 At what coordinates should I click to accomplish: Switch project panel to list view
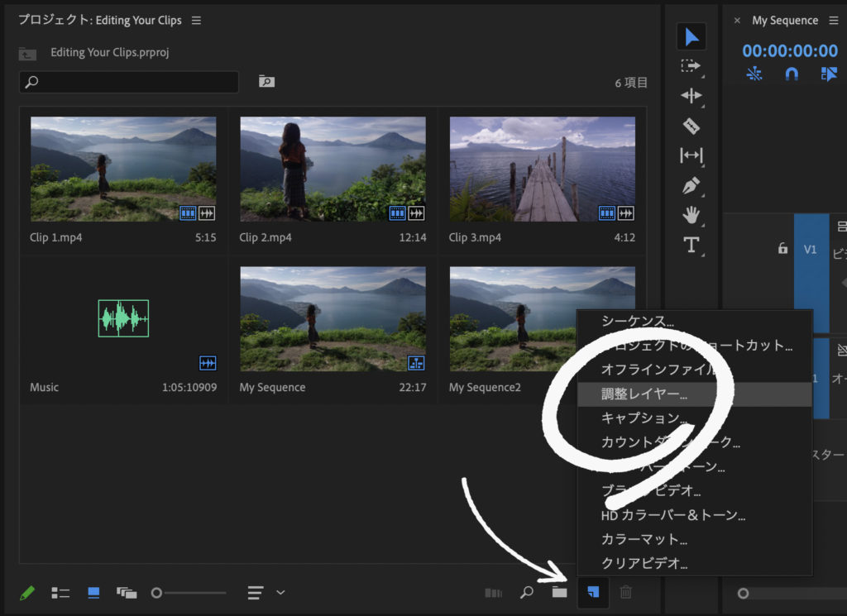(60, 593)
